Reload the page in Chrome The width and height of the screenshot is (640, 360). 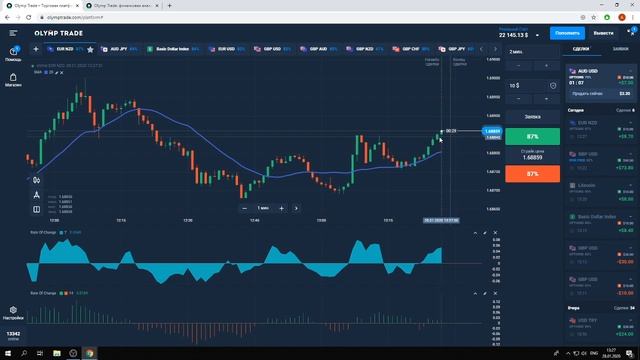[29, 18]
